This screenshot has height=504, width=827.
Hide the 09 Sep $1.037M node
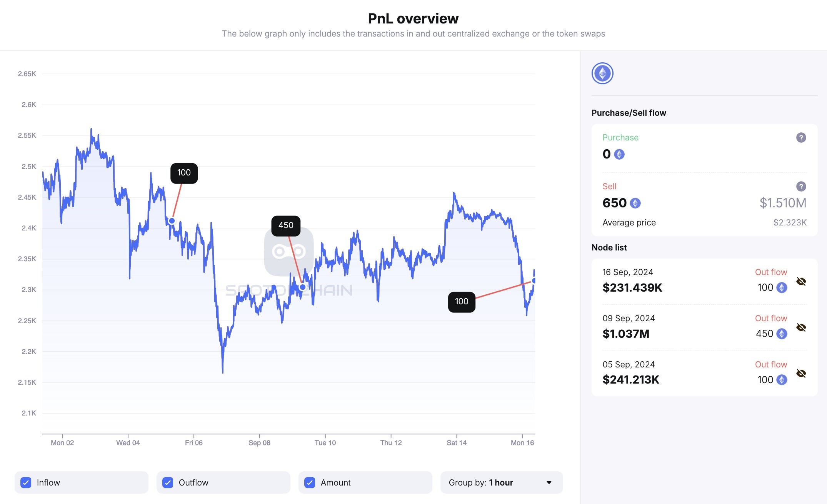click(x=801, y=327)
